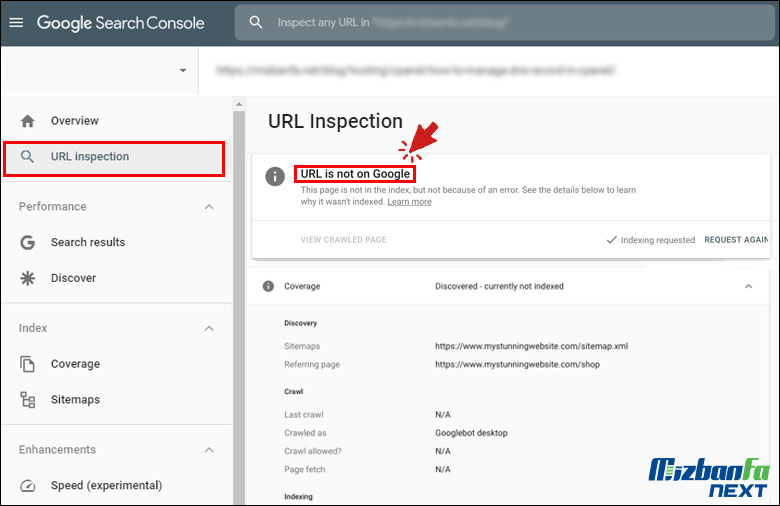Click the Crawled as label

[x=305, y=433]
